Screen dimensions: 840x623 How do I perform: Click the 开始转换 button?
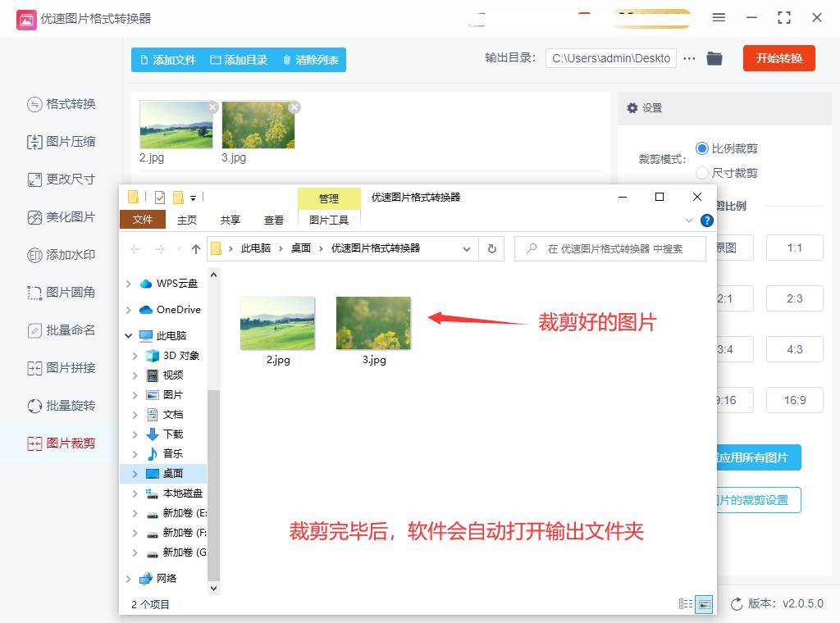tap(778, 58)
